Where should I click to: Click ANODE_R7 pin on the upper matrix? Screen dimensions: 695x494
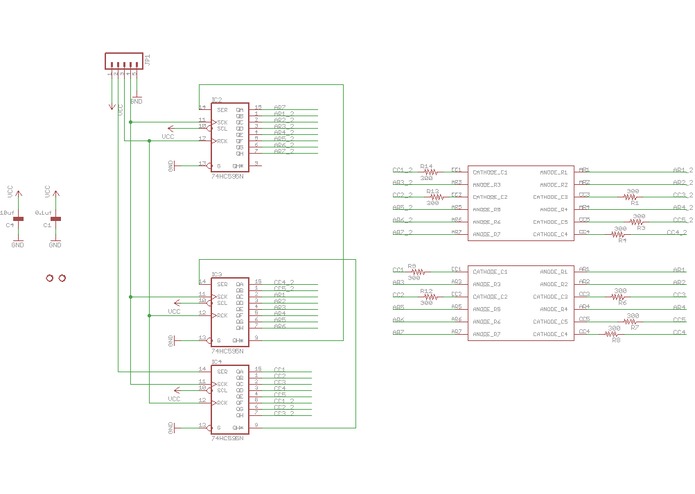(x=487, y=234)
